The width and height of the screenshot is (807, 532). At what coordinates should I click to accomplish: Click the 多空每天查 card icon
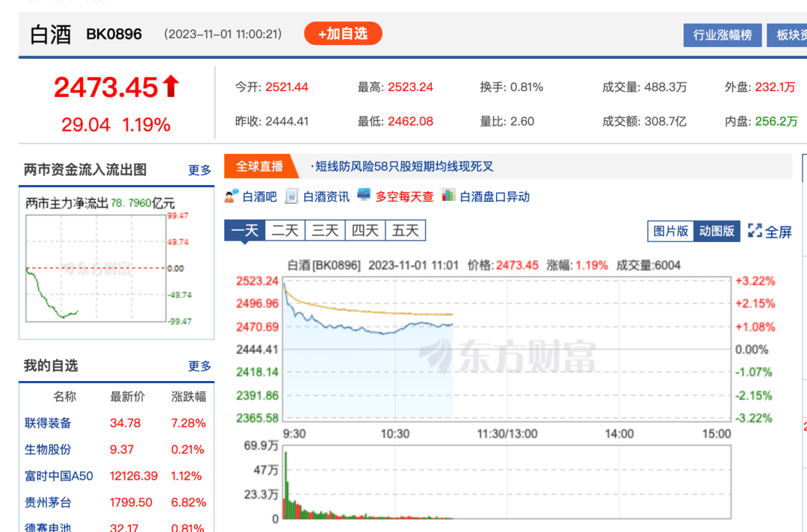(364, 195)
